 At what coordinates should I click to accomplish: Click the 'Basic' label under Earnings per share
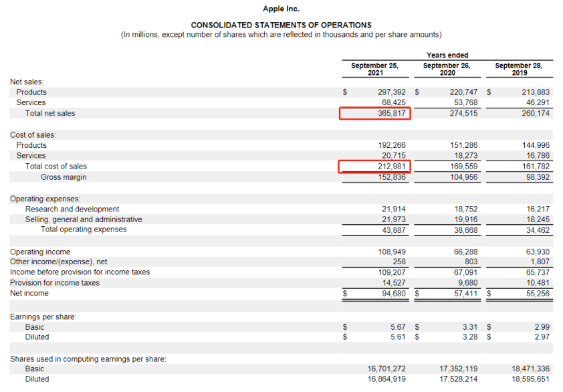35,327
